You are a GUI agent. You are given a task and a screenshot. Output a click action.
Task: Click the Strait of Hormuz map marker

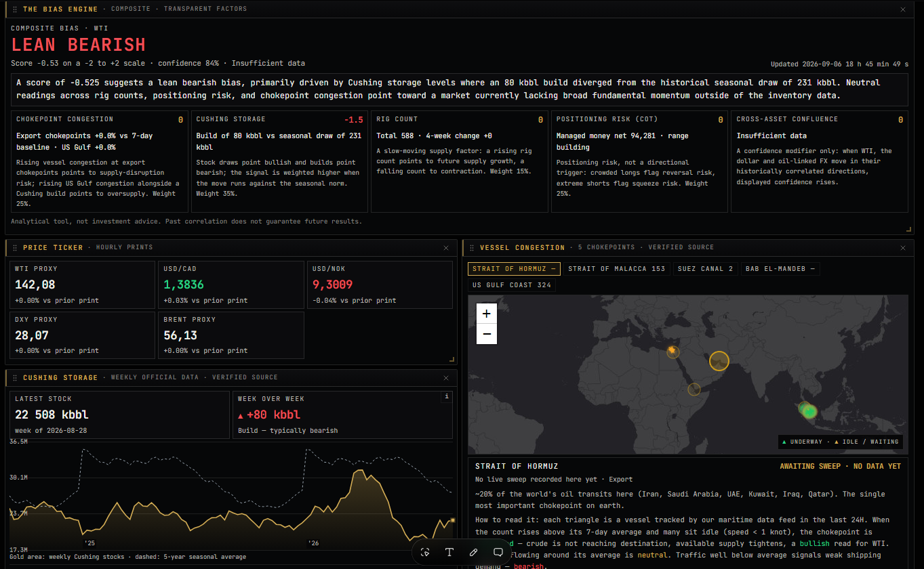(719, 360)
